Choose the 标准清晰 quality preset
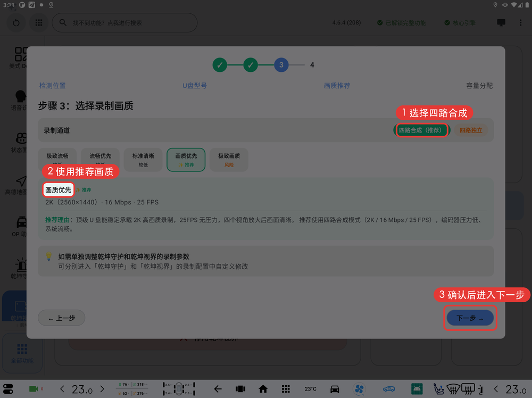Viewport: 532px width, 398px height. pos(143,160)
